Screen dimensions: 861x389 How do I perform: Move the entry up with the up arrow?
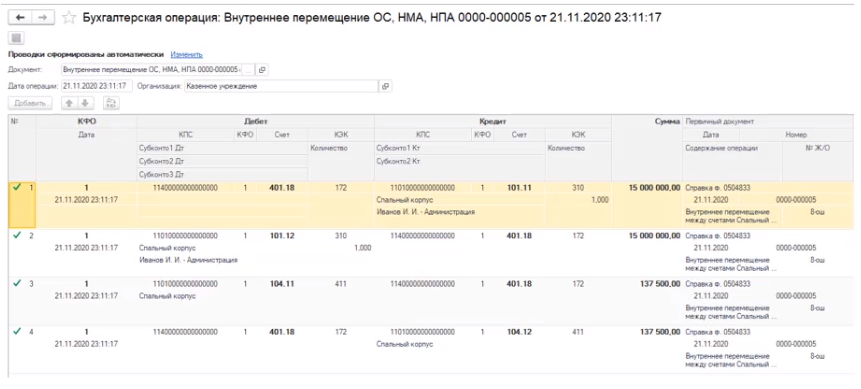[70, 103]
